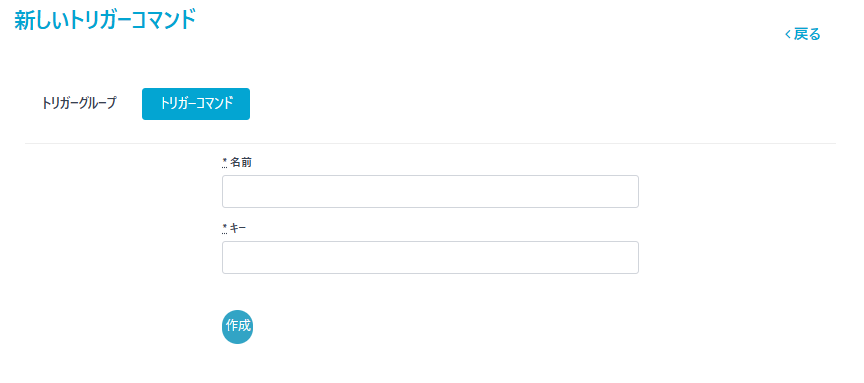Open the トリガーグループ section
The height and width of the screenshot is (383, 864).
coord(79,104)
